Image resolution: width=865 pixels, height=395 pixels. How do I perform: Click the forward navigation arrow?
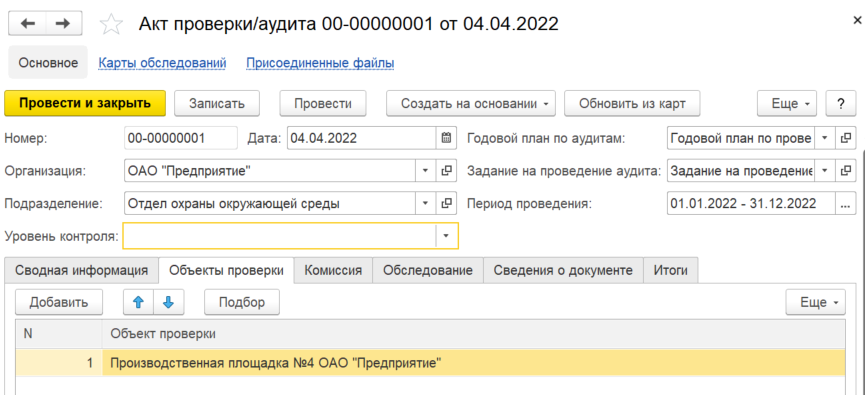64,23
